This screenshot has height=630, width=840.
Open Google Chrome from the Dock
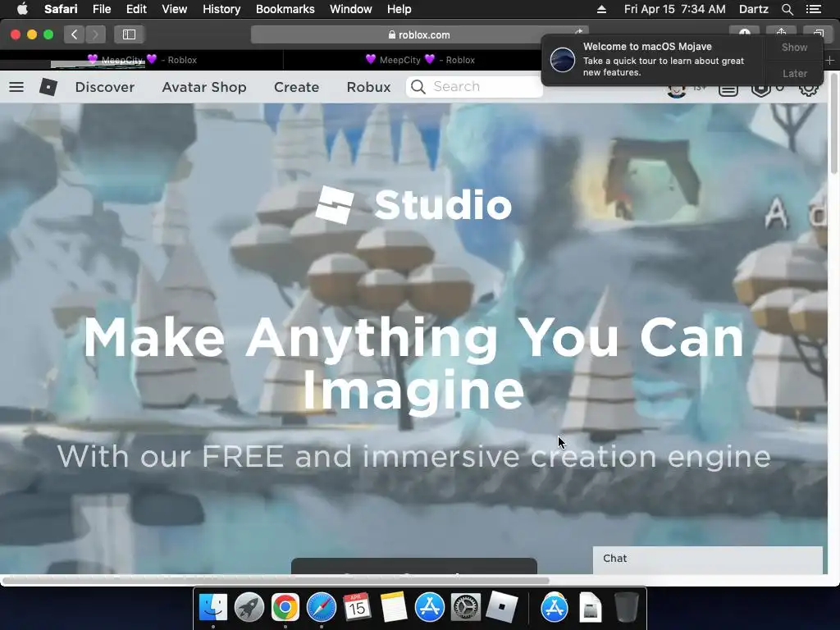click(285, 607)
